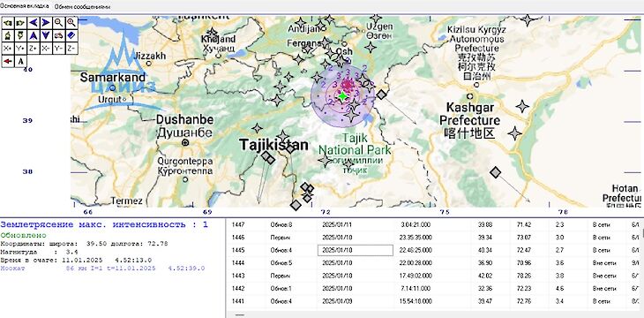The image size is (644, 318).
Task: Move map up with blue up arrow
Action: (33, 35)
